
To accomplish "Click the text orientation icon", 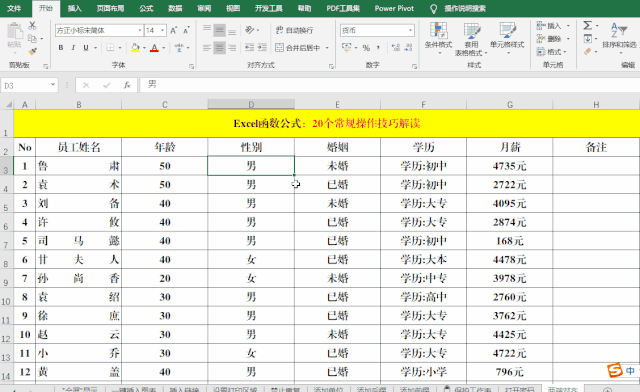I will coord(249,30).
